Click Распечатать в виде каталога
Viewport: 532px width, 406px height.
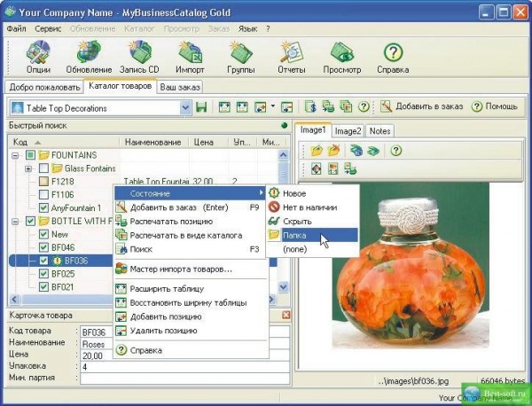pos(190,236)
